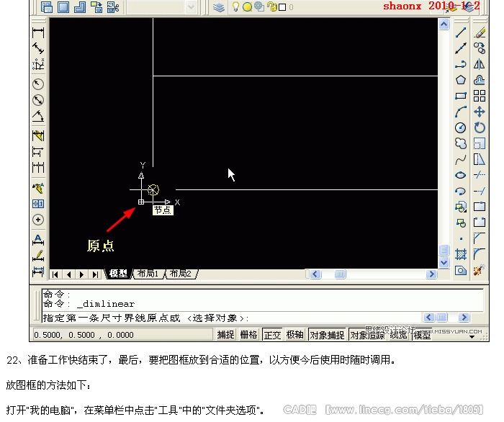Select the Polygon tool
This screenshot has height=422, width=504.
pos(461,80)
